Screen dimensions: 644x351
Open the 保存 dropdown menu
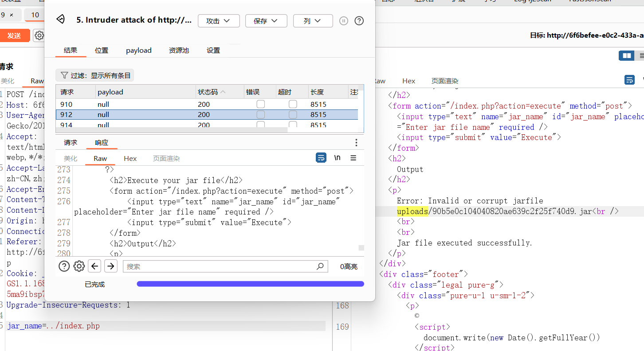[266, 21]
